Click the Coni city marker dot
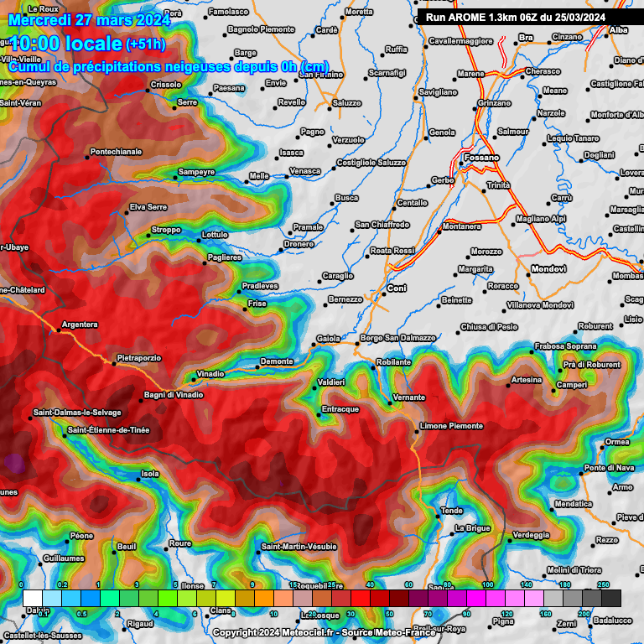The image size is (644, 644). [x=384, y=295]
